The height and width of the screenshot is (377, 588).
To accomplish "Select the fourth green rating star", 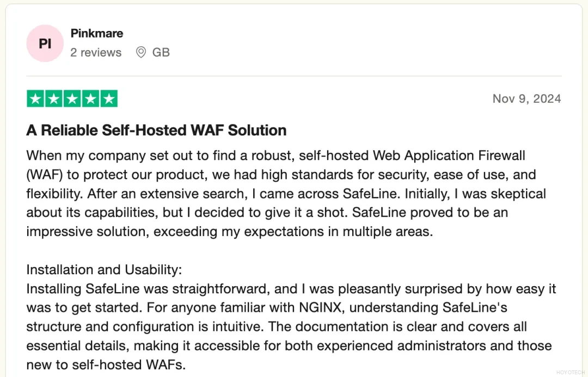I will 90,99.
